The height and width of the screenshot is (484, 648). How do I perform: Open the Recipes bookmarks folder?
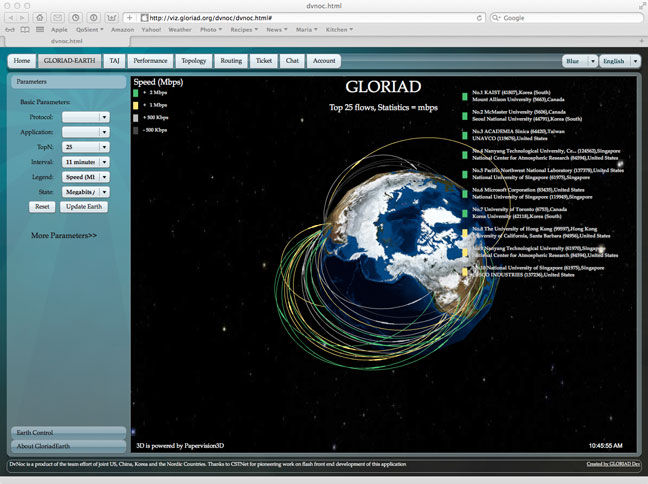(x=244, y=30)
